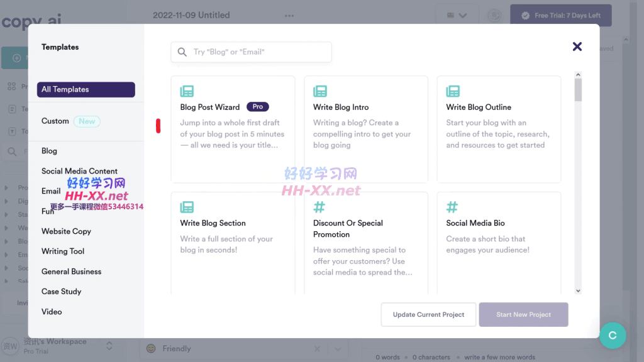The image size is (644, 362).
Task: Click Free Trial: 7 Days Left button
Action: click(561, 16)
